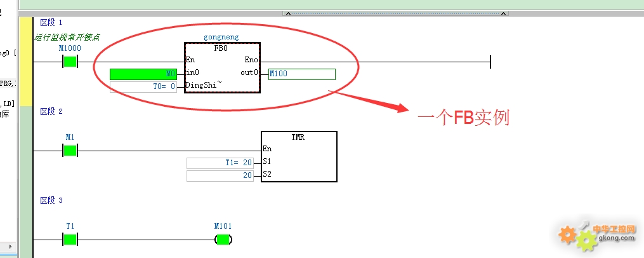
Task: Click the M101 output coil
Action: click(x=223, y=240)
